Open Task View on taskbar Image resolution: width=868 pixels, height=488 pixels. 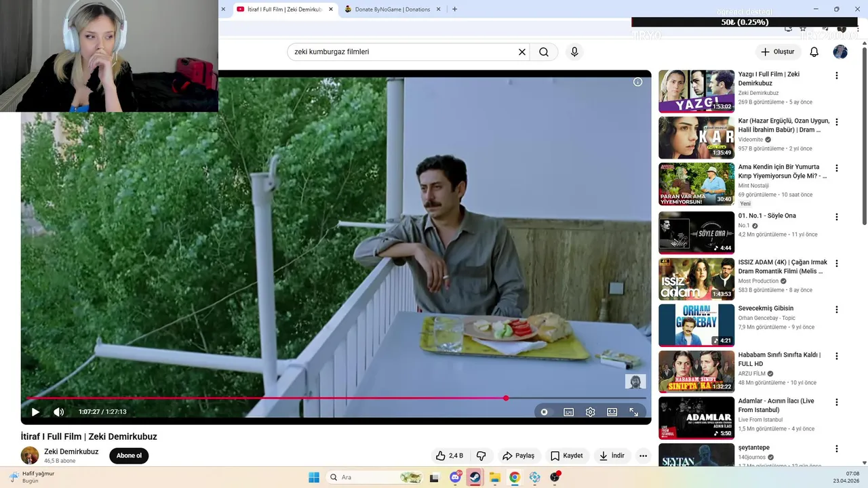point(434,477)
